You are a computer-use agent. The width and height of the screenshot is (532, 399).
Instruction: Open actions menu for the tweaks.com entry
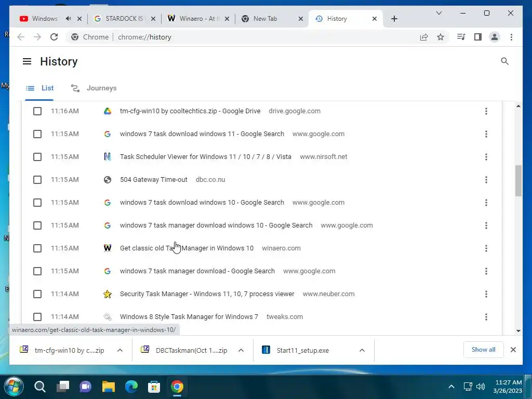pyautogui.click(x=486, y=316)
